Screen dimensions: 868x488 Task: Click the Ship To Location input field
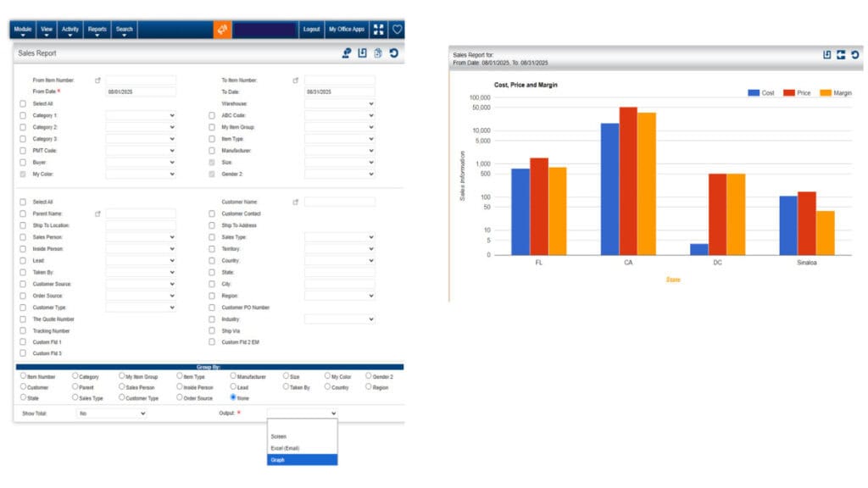point(141,225)
